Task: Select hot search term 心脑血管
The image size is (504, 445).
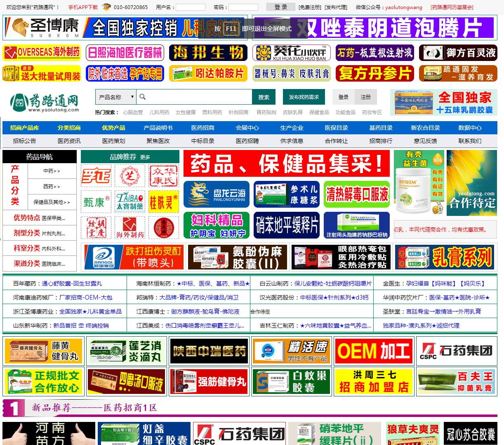Action: [x=133, y=112]
